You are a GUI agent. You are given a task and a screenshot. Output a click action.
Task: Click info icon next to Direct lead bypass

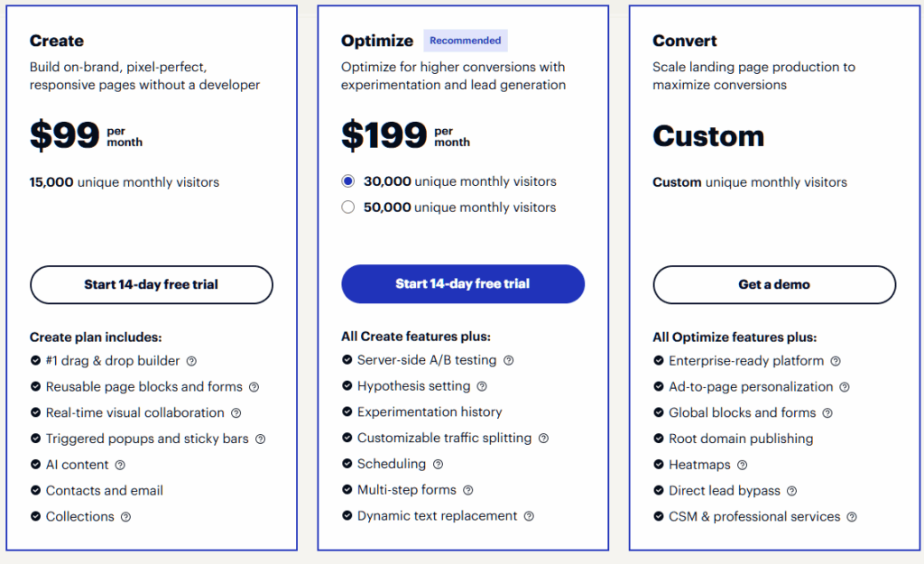pyautogui.click(x=791, y=492)
